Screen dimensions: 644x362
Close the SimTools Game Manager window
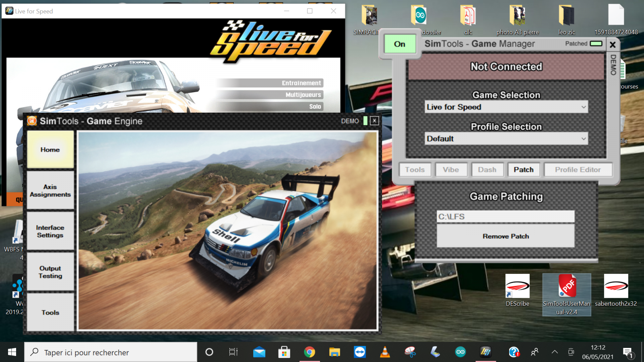pos(613,44)
